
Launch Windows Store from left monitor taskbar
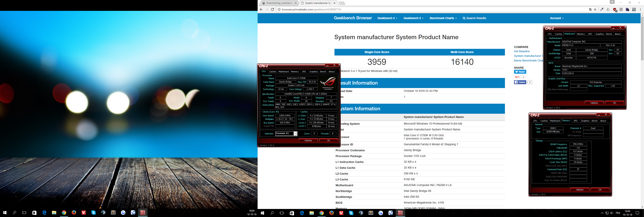pyautogui.click(x=34, y=213)
